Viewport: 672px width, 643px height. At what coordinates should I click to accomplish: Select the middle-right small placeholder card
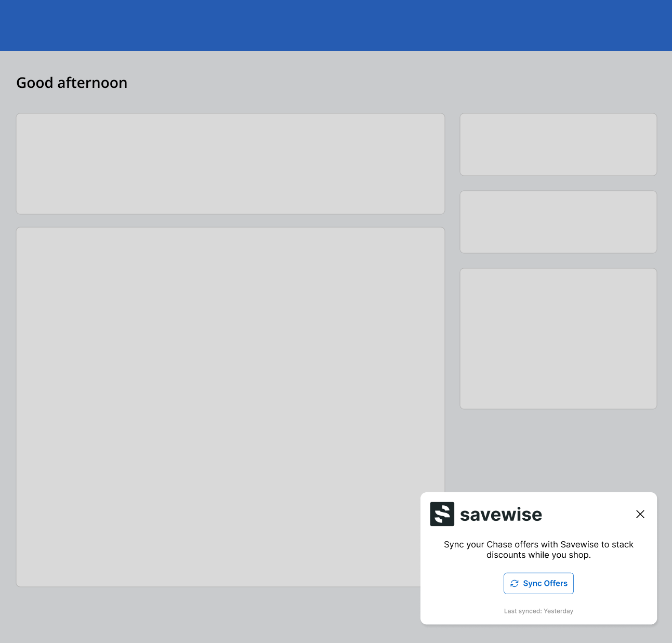click(x=558, y=222)
